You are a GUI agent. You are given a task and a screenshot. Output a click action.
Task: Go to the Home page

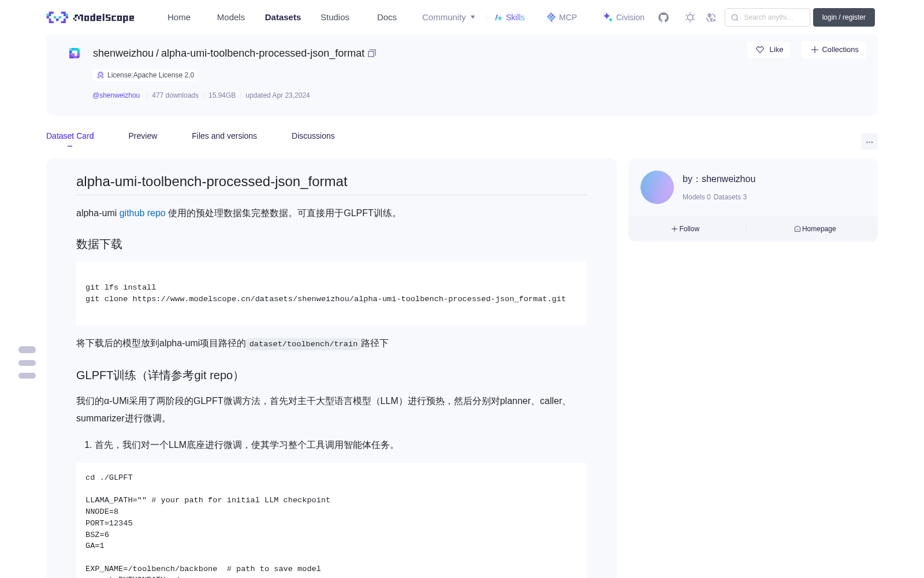[179, 17]
